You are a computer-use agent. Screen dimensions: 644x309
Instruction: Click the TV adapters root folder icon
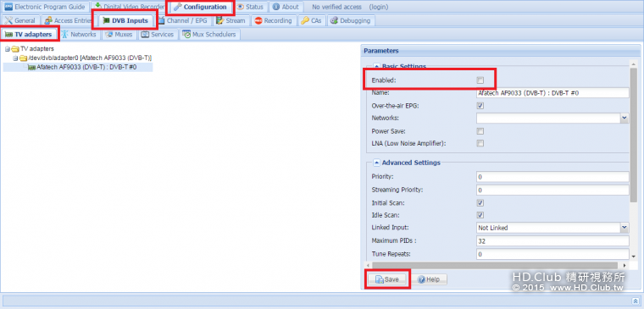click(15, 49)
